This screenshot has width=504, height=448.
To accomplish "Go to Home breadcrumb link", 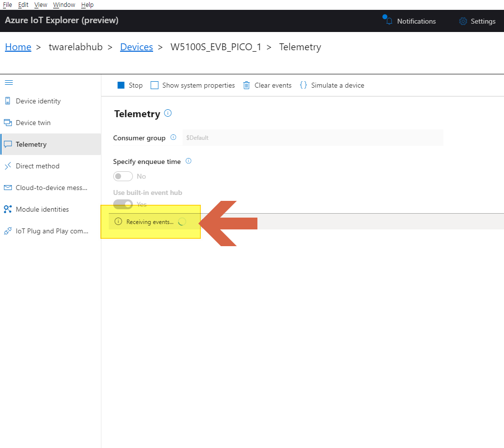I will click(18, 47).
